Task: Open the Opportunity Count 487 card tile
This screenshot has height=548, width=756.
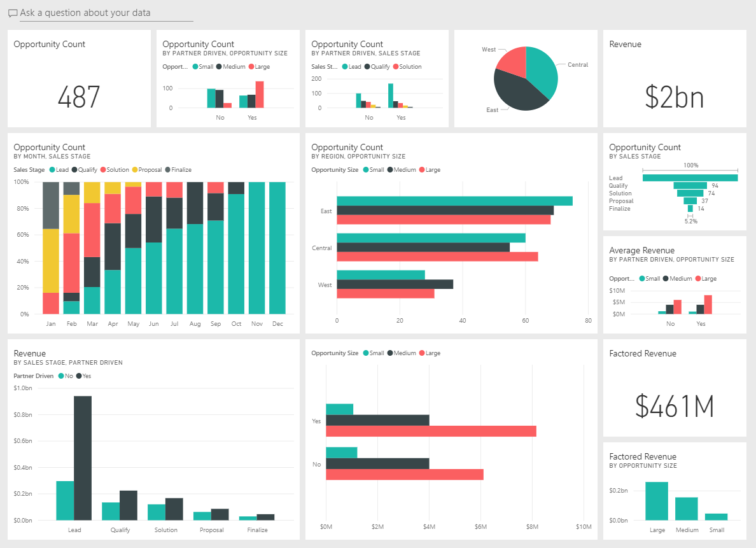Action: (x=79, y=79)
